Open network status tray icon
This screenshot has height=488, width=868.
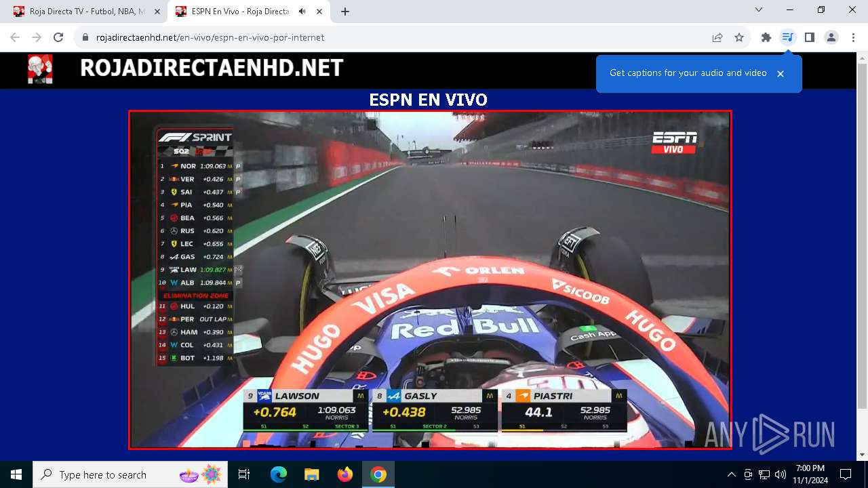click(x=764, y=474)
